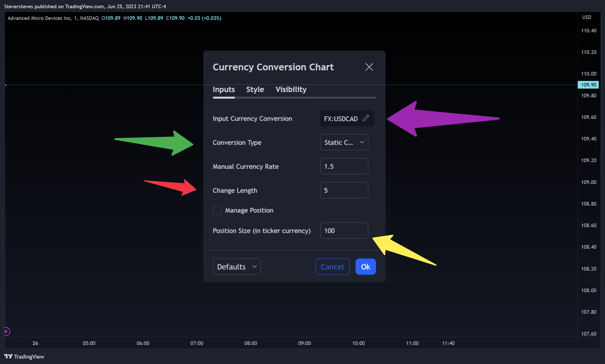Enable the Manage Position checkbox
605x364 pixels.
(x=217, y=210)
